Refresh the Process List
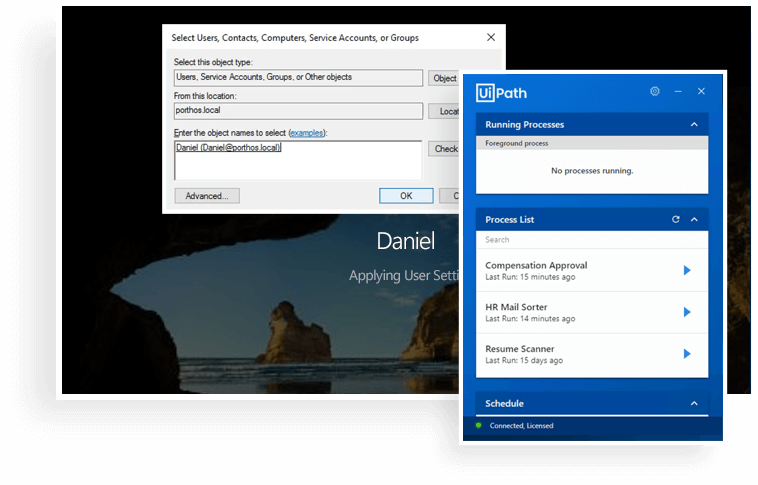 coord(676,219)
